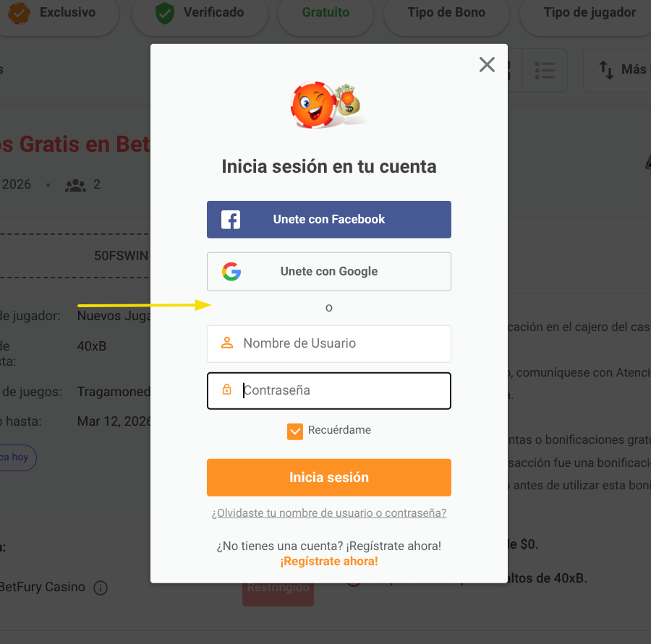Click the Facebook logo icon
This screenshot has width=651, height=644.
click(231, 220)
